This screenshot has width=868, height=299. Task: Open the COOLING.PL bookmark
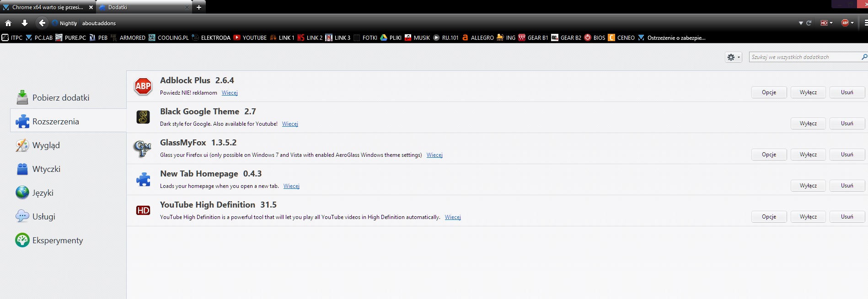click(x=168, y=38)
